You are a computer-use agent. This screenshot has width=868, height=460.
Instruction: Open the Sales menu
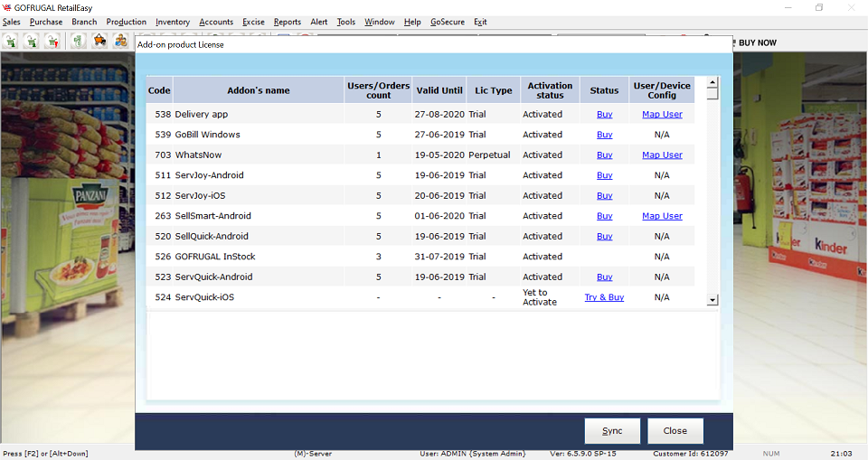click(12, 22)
